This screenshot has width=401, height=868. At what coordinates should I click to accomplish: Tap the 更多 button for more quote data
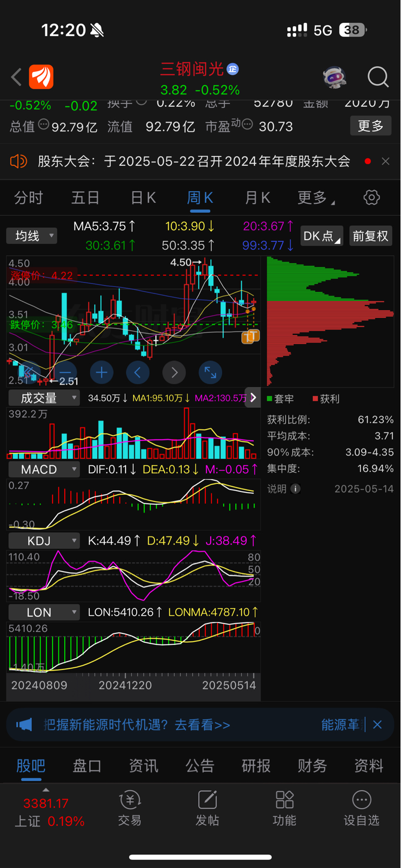click(x=371, y=126)
